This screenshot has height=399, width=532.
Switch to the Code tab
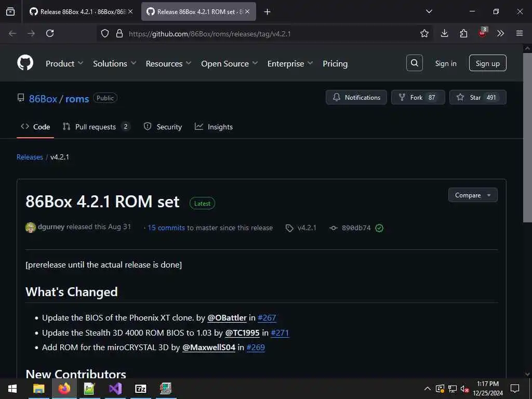(35, 127)
